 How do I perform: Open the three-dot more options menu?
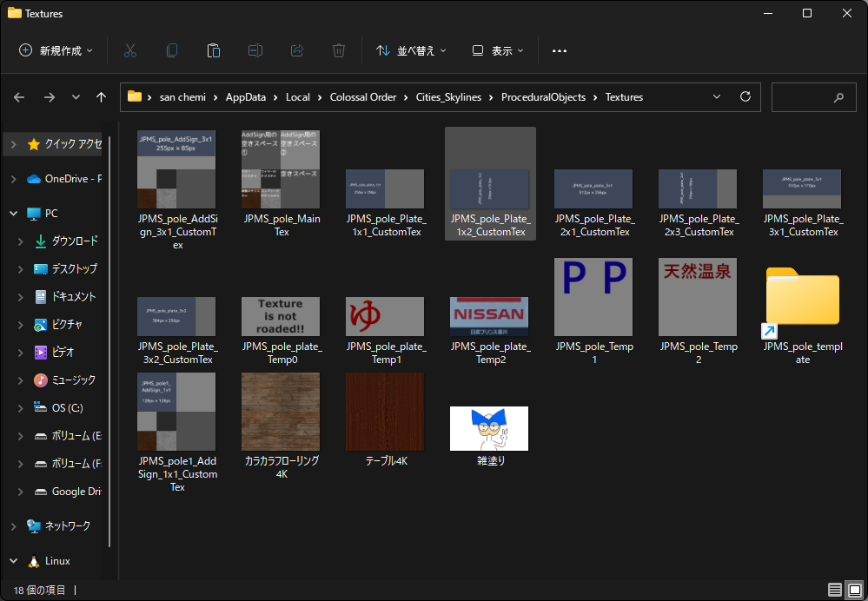coord(560,50)
